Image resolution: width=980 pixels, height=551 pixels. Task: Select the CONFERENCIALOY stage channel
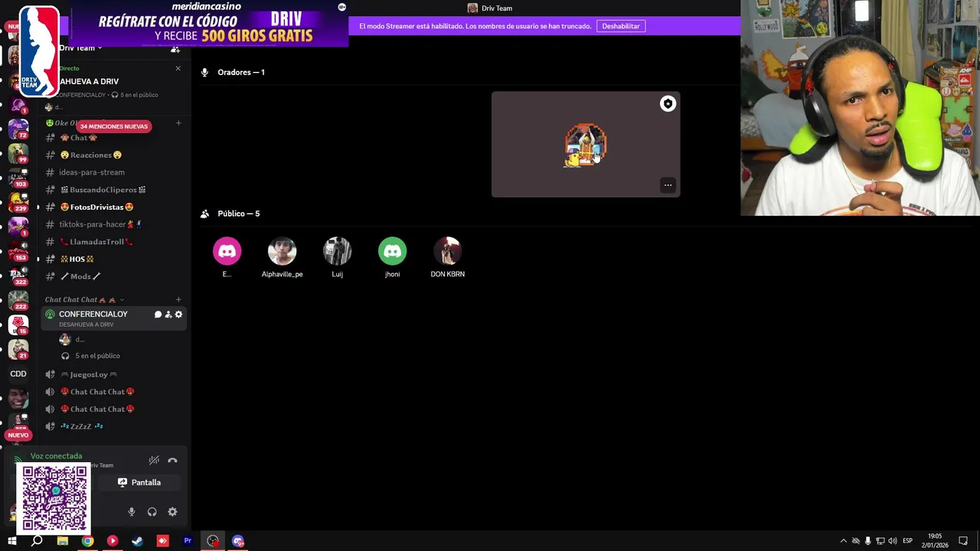[x=113, y=318]
